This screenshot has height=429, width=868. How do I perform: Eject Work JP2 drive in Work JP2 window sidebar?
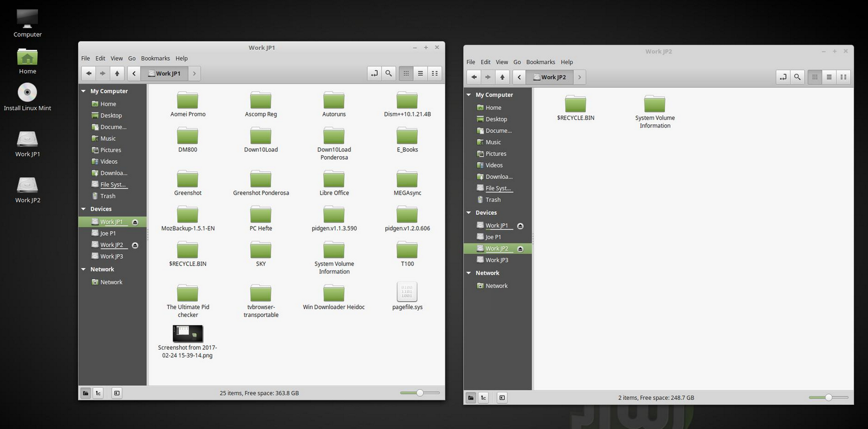pos(520,249)
